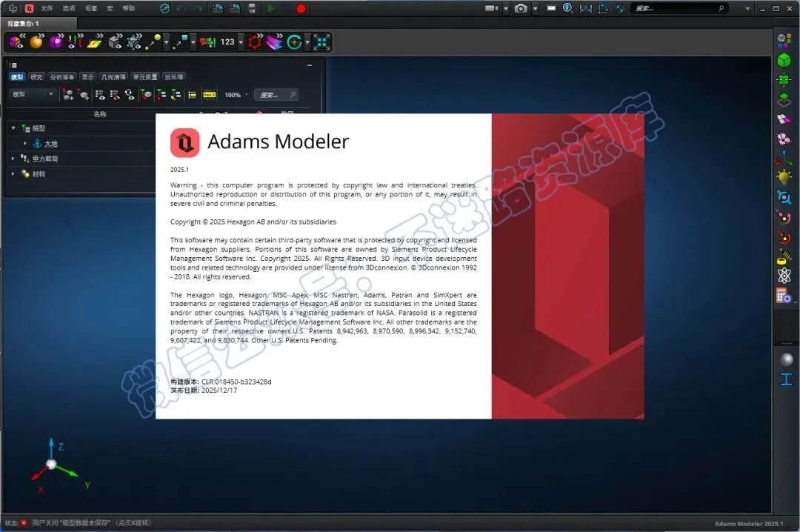800x532 pixels.
Task: Open dropdown beside the cyan square-marker tool
Action: click(193, 42)
